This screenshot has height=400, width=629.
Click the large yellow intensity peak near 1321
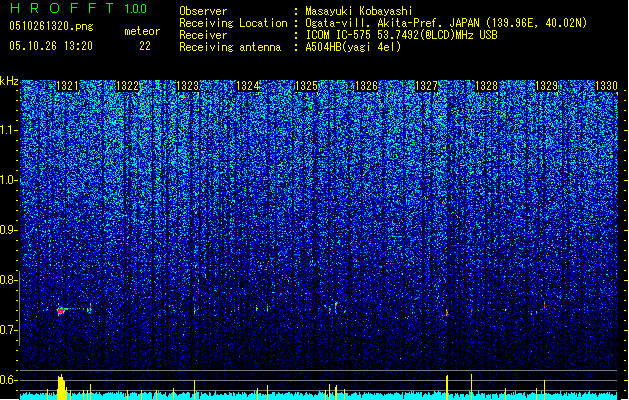coord(61,387)
